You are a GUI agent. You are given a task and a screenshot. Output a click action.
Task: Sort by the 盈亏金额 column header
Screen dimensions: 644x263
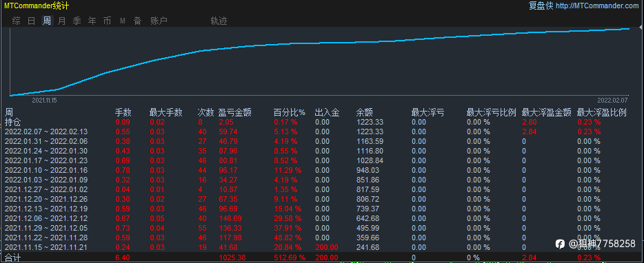(x=235, y=112)
